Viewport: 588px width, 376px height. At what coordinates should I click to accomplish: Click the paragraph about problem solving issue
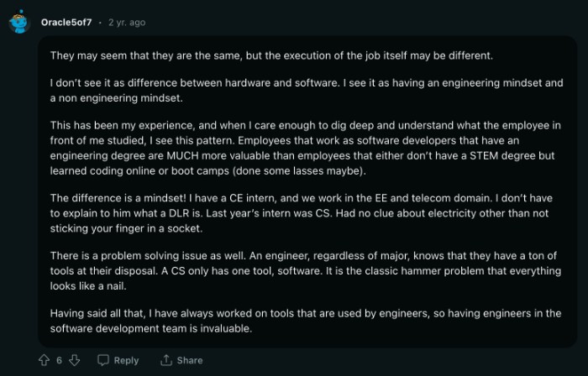[306, 271]
